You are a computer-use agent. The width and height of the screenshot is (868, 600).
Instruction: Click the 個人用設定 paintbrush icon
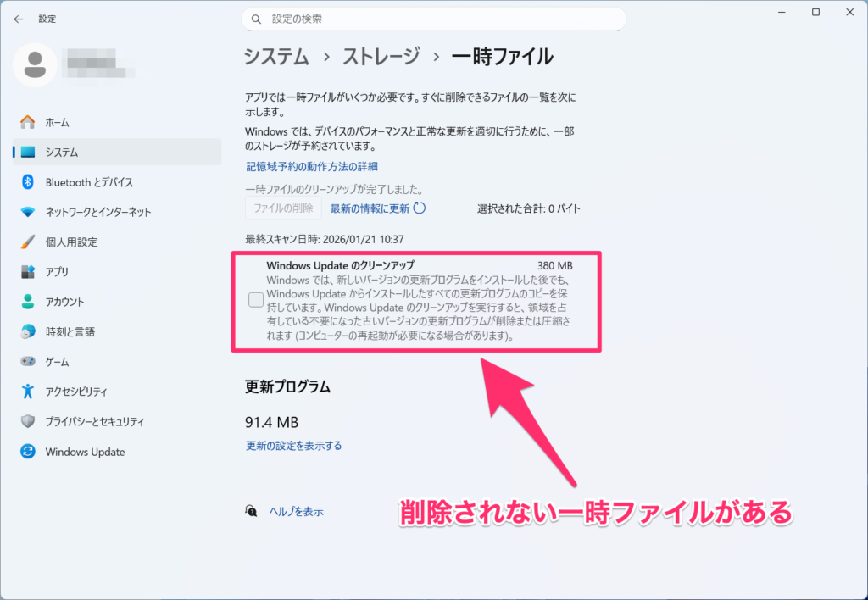coord(28,242)
